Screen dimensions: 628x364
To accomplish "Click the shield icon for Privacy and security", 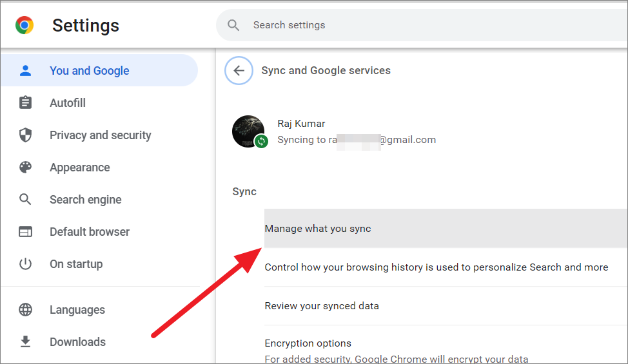I will click(x=25, y=135).
